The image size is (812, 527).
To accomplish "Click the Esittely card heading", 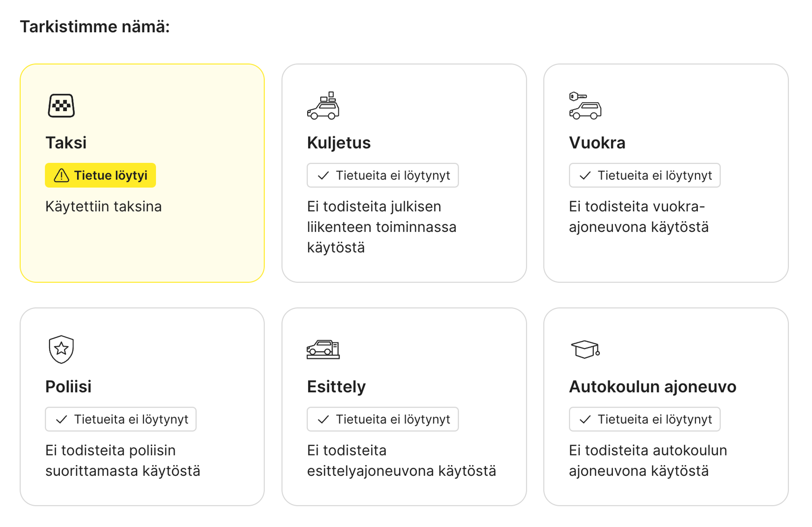I will (x=336, y=386).
